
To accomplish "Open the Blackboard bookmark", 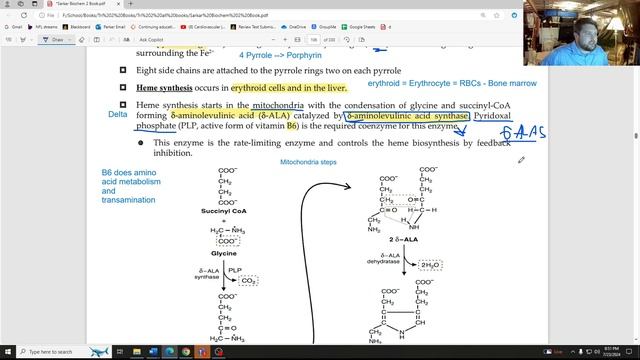I will [76, 27].
